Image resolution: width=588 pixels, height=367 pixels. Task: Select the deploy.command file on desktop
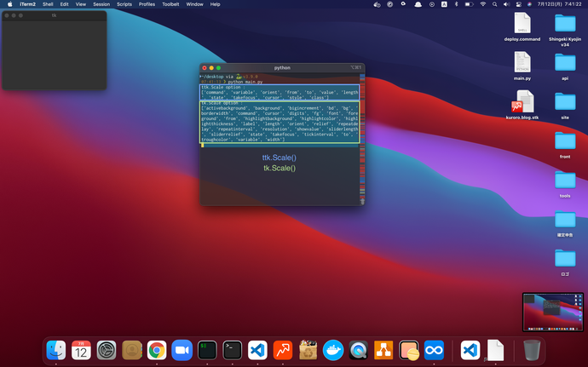(x=522, y=26)
